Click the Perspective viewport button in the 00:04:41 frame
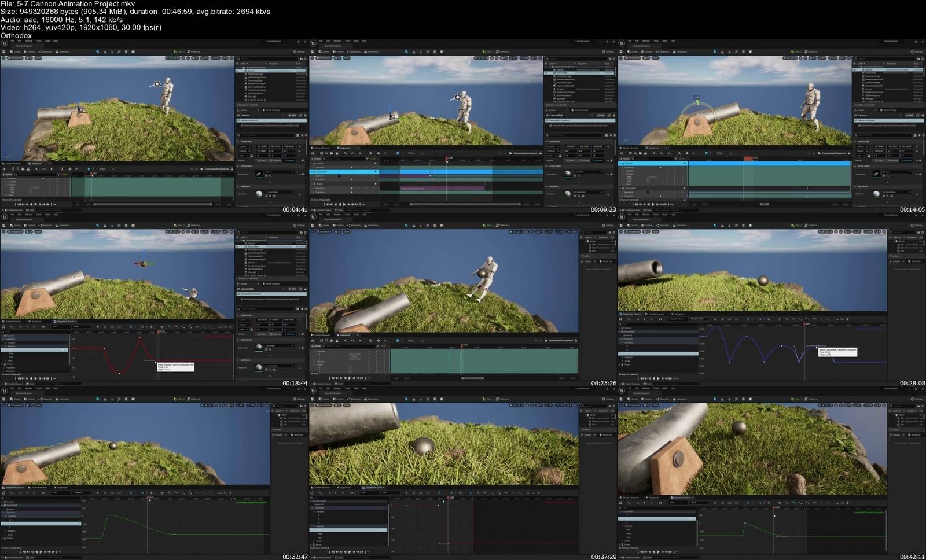 pyautogui.click(x=16, y=58)
